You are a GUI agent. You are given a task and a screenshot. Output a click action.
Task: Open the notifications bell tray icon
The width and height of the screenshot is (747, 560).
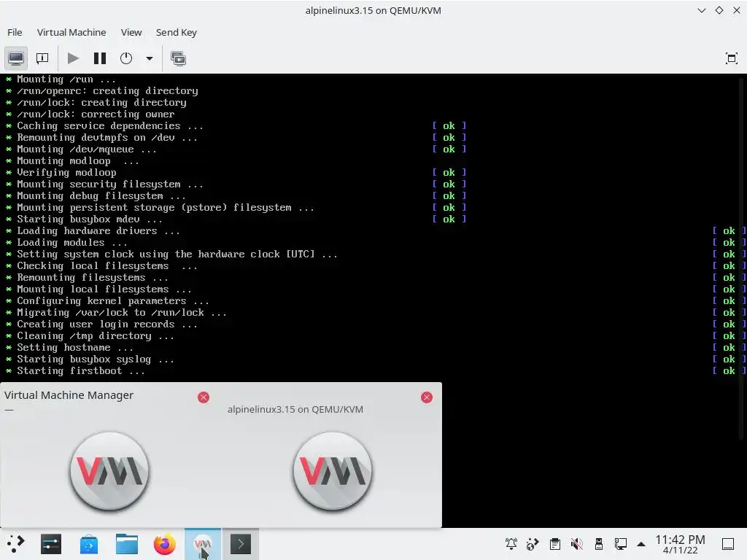pyautogui.click(x=511, y=544)
